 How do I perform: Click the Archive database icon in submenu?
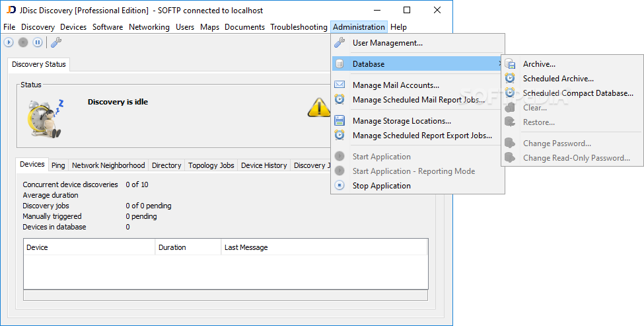510,63
